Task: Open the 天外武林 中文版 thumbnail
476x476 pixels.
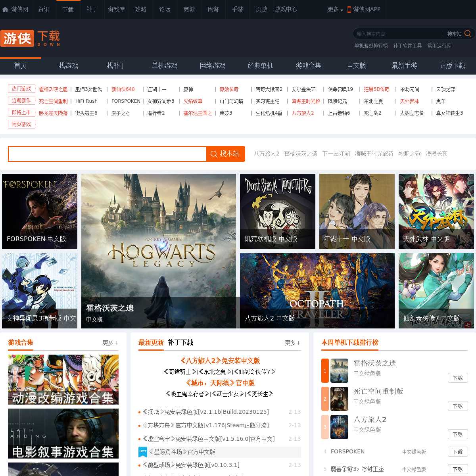Action: (436, 211)
